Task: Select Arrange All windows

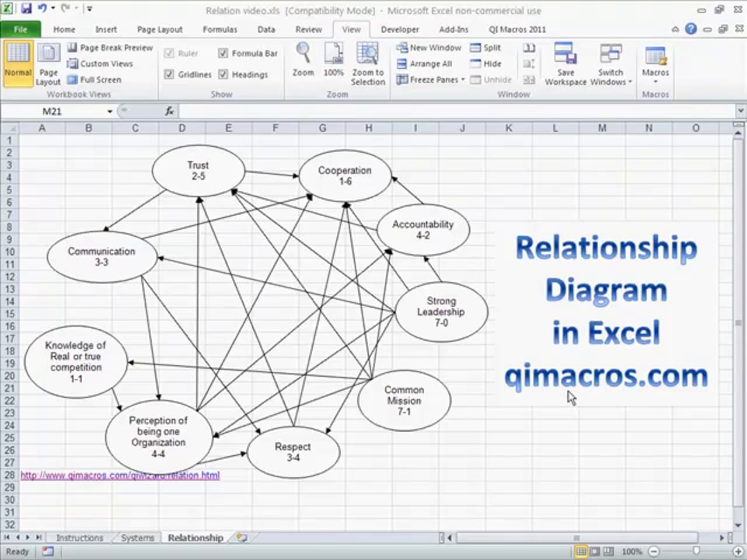Action: click(424, 64)
